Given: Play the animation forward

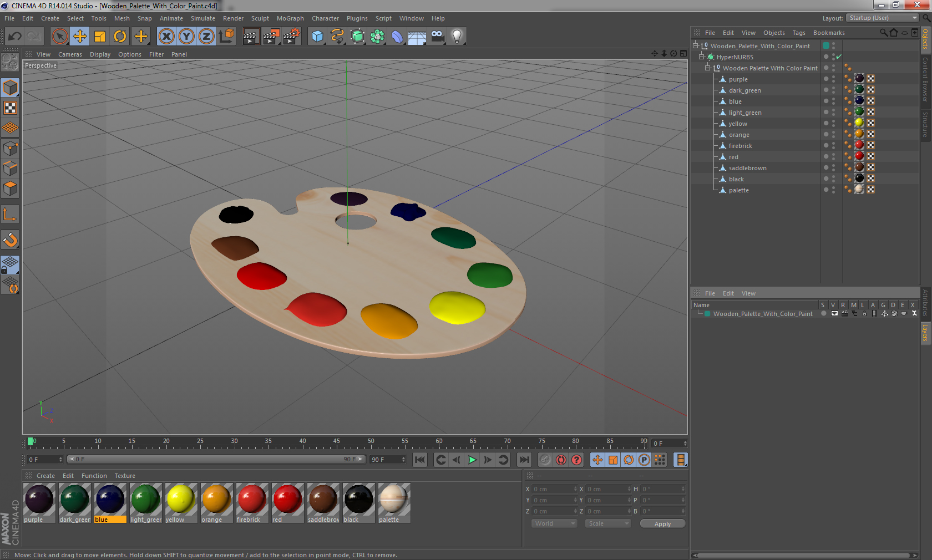Looking at the screenshot, I should coord(472,460).
